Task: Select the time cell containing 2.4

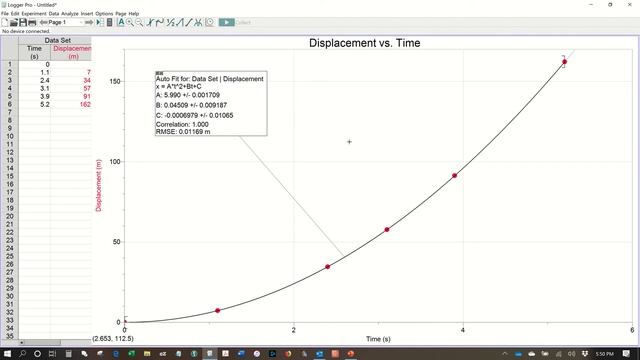Action: [x=34, y=80]
